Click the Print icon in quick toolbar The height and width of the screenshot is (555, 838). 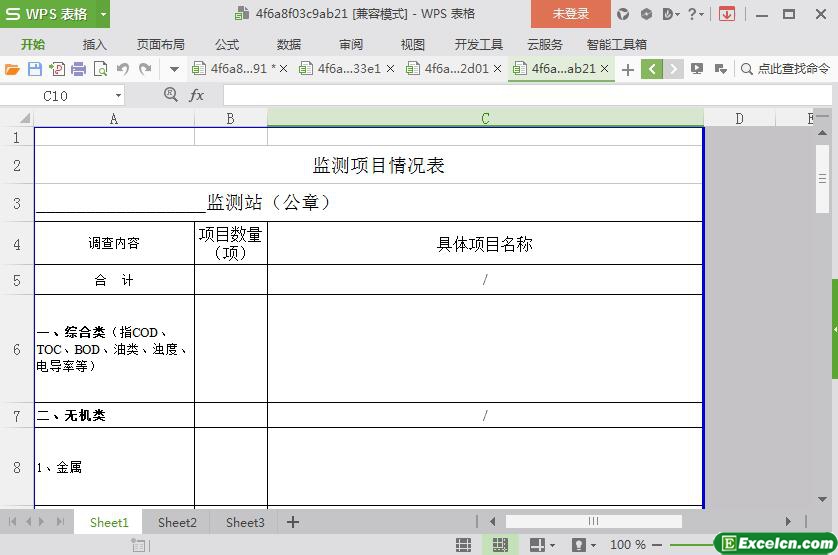pos(78,69)
